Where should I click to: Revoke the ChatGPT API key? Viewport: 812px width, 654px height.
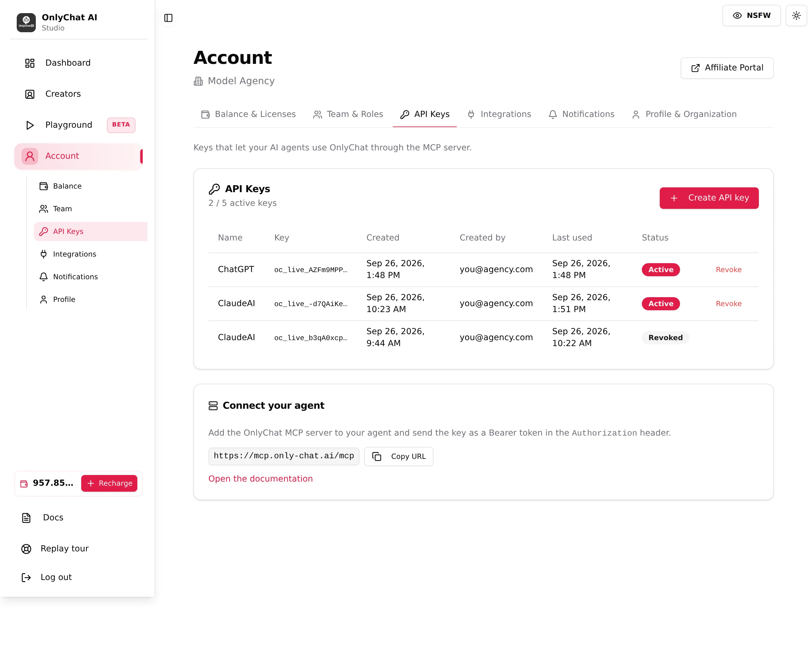tap(728, 270)
